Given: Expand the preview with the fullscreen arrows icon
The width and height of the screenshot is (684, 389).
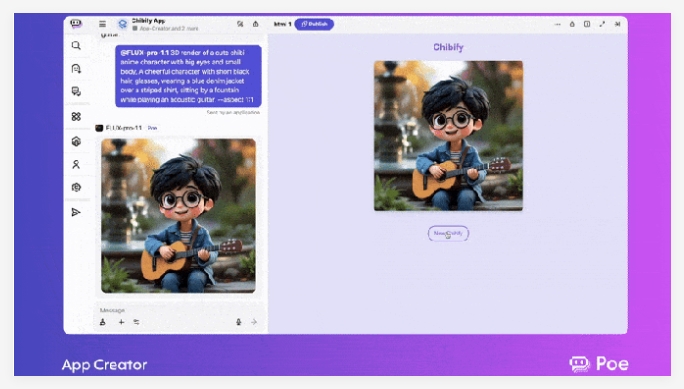Looking at the screenshot, I should click(602, 24).
